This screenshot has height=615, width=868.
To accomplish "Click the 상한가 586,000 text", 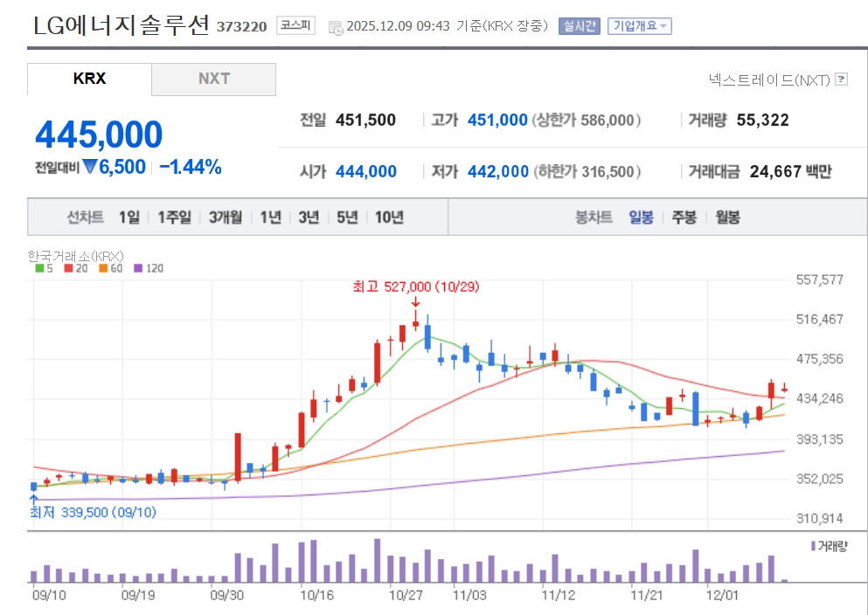I will (x=587, y=120).
